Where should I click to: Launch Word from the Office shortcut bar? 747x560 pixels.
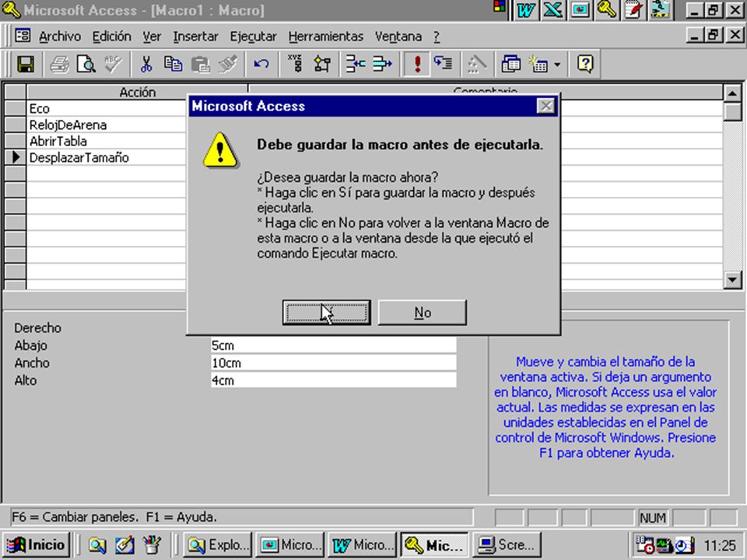[525, 10]
